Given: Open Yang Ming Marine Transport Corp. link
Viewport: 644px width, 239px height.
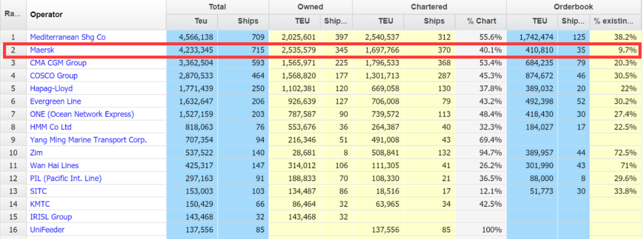Looking at the screenshot, I should click(88, 139).
